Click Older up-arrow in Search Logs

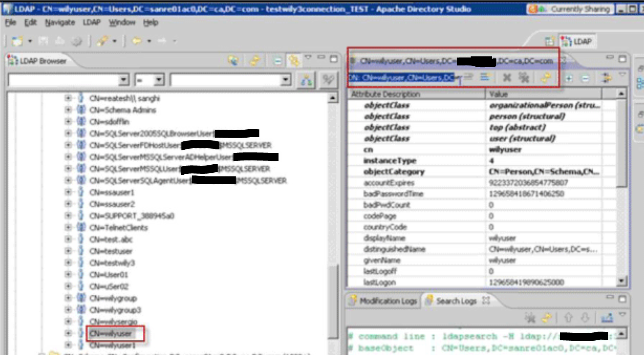point(569,318)
